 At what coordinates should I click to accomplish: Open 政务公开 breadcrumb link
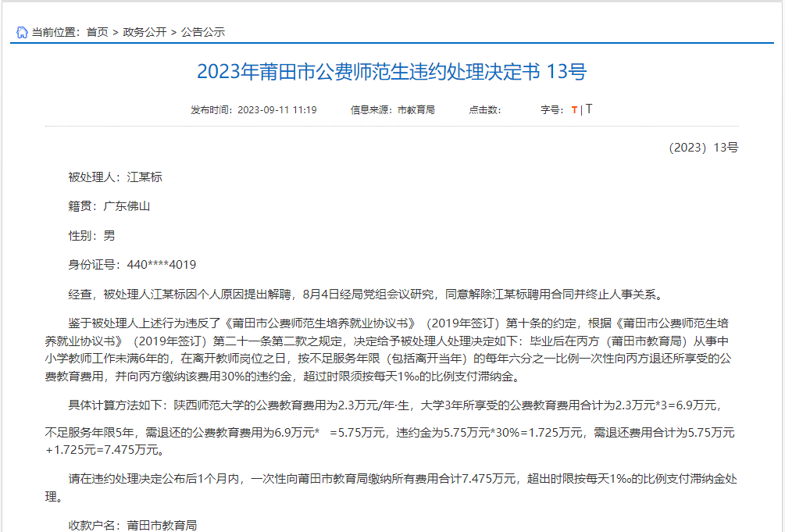pos(145,32)
